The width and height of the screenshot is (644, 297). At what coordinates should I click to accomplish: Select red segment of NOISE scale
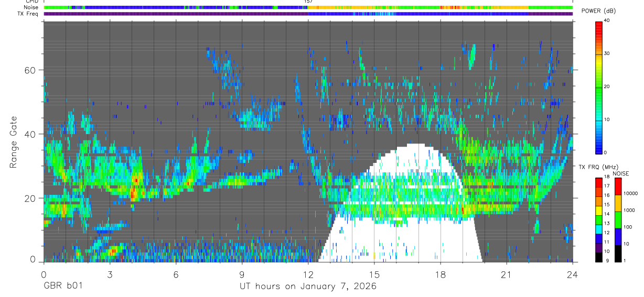(618, 186)
